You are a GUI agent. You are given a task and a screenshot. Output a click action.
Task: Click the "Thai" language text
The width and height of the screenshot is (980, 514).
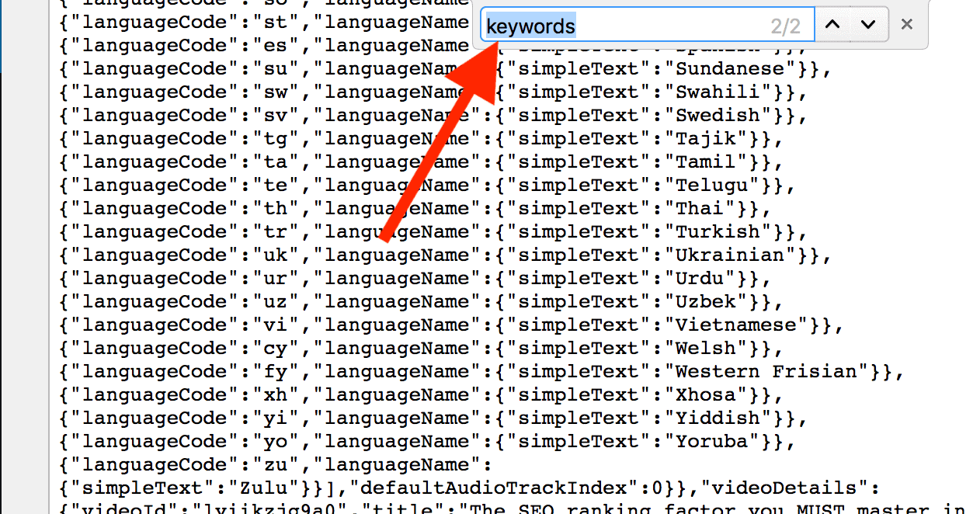coord(700,208)
